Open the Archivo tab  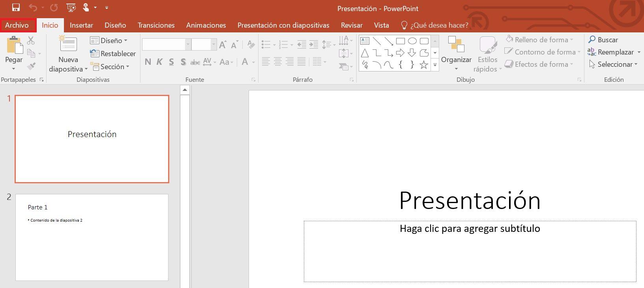click(17, 25)
